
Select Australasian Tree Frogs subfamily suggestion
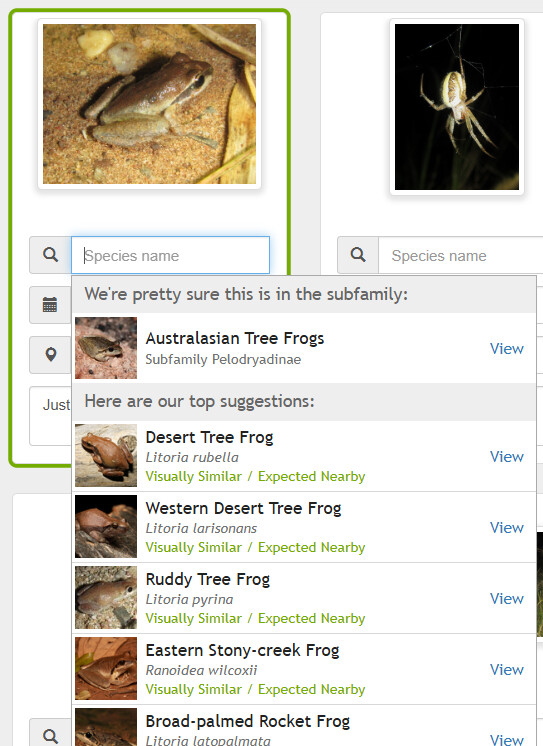click(x=305, y=348)
